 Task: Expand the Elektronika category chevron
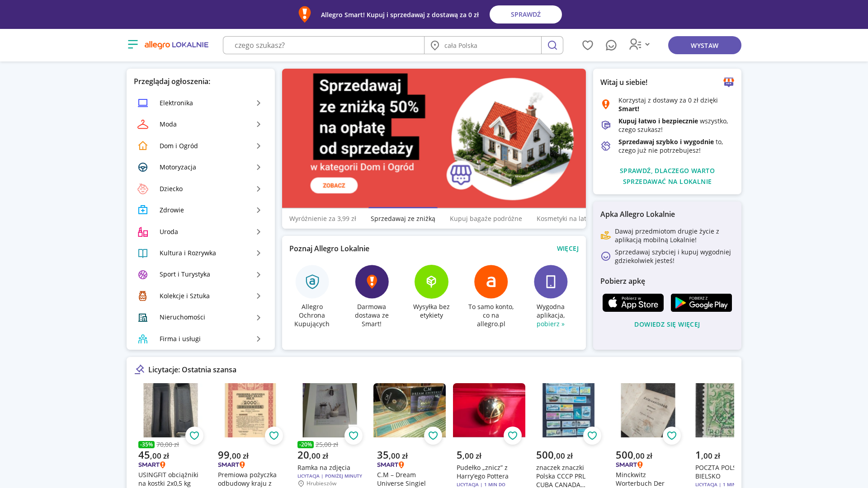click(259, 103)
